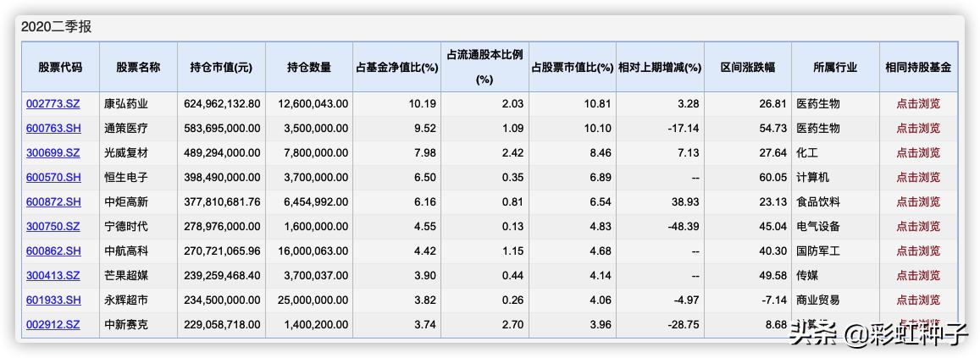Select stock name 宁德时代
The width and height of the screenshot is (980, 358).
(126, 226)
